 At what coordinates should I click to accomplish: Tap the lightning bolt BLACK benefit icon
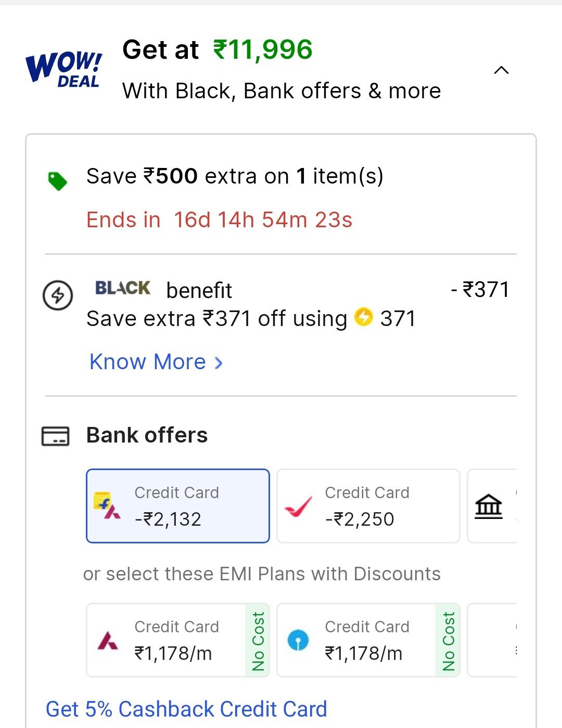pos(57,295)
